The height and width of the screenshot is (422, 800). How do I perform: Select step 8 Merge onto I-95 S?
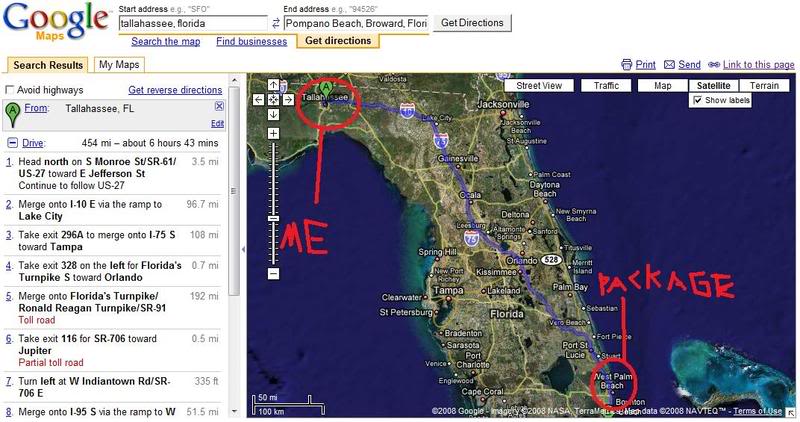[x=112, y=411]
